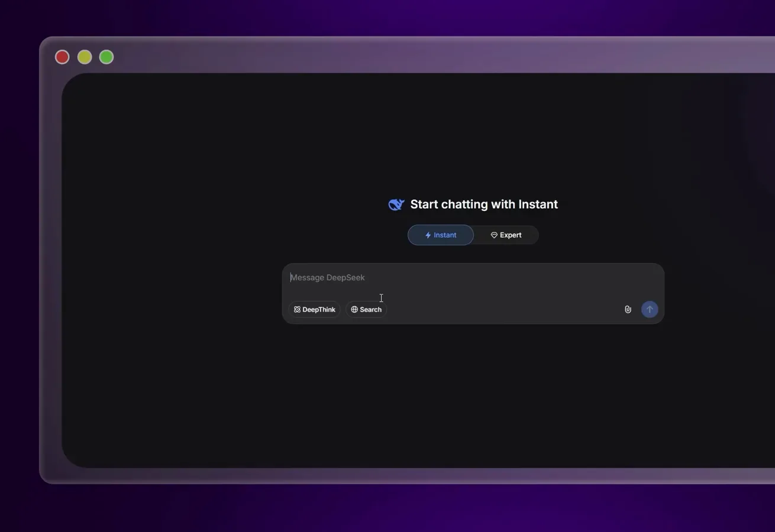Click the yellow minimize window button
Viewport: 775px width, 532px height.
click(x=85, y=57)
